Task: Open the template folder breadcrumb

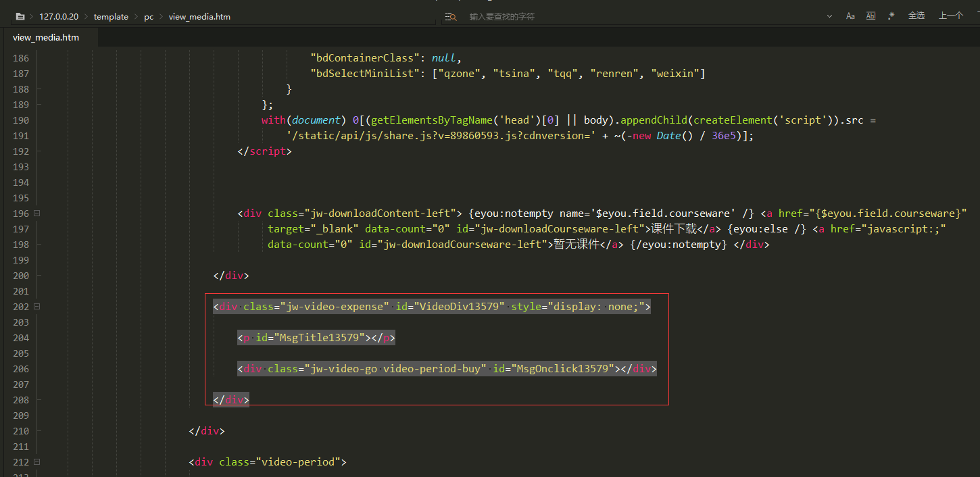Action: [111, 17]
